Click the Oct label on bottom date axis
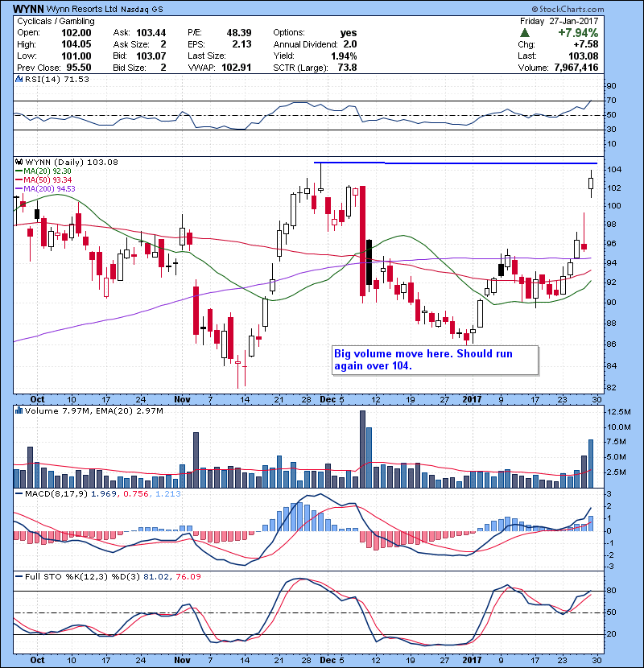 [x=37, y=660]
